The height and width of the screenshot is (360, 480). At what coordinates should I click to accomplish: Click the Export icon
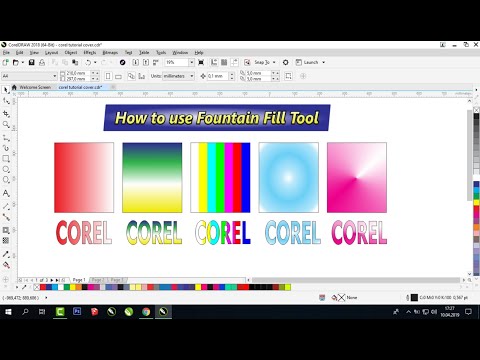(146, 62)
